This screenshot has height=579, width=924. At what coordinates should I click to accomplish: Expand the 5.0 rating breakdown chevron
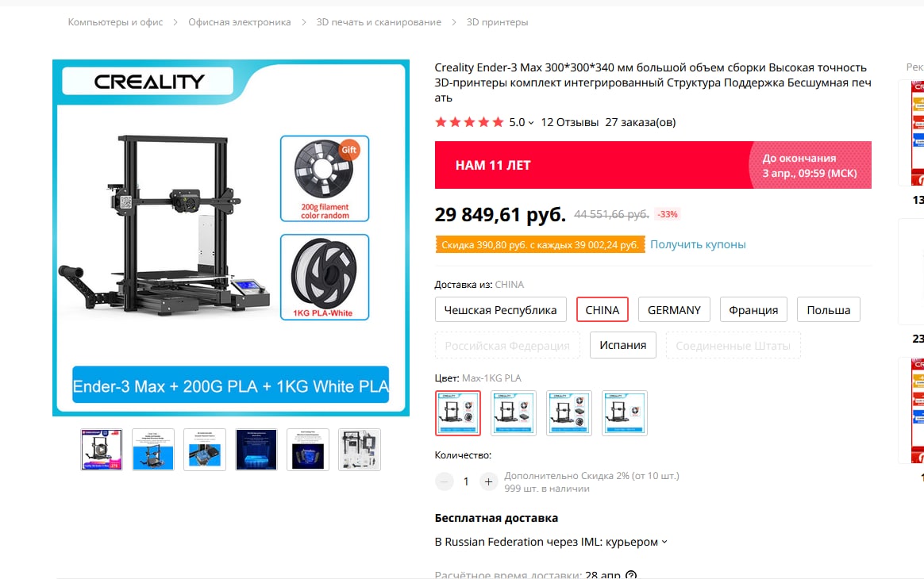pyautogui.click(x=531, y=122)
